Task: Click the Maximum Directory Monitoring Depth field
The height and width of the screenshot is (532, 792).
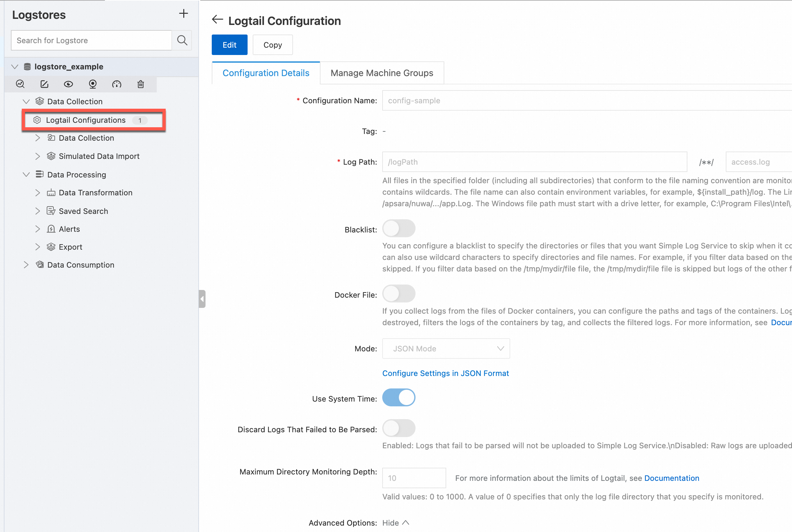Action: 414,478
